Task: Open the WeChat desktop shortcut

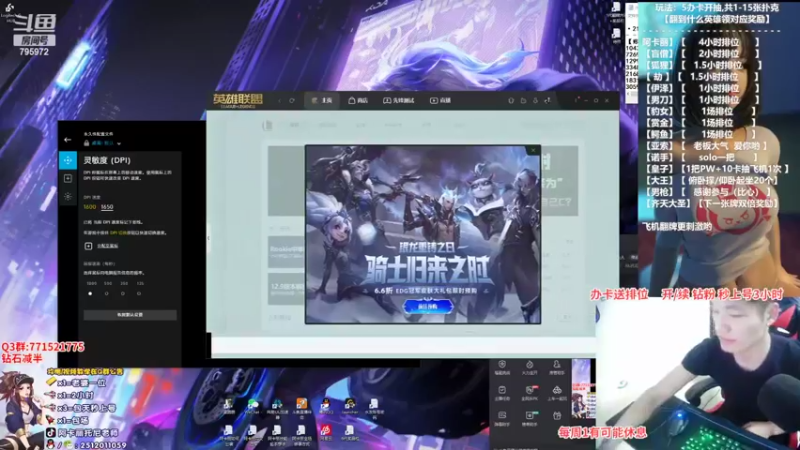Action: [253, 406]
